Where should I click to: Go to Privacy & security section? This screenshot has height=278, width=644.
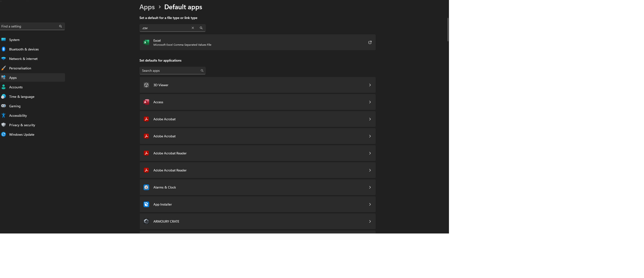(x=22, y=125)
